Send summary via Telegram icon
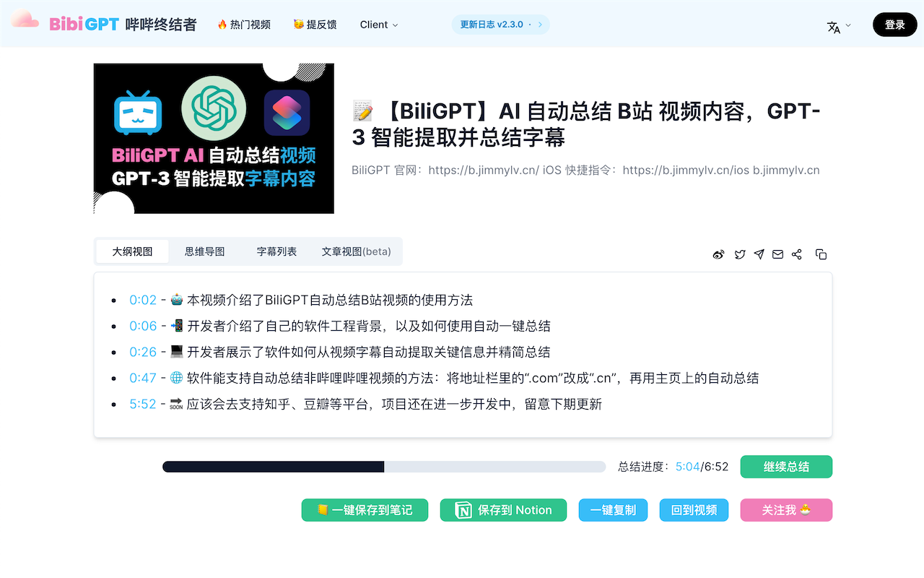924x578 pixels. 759,254
